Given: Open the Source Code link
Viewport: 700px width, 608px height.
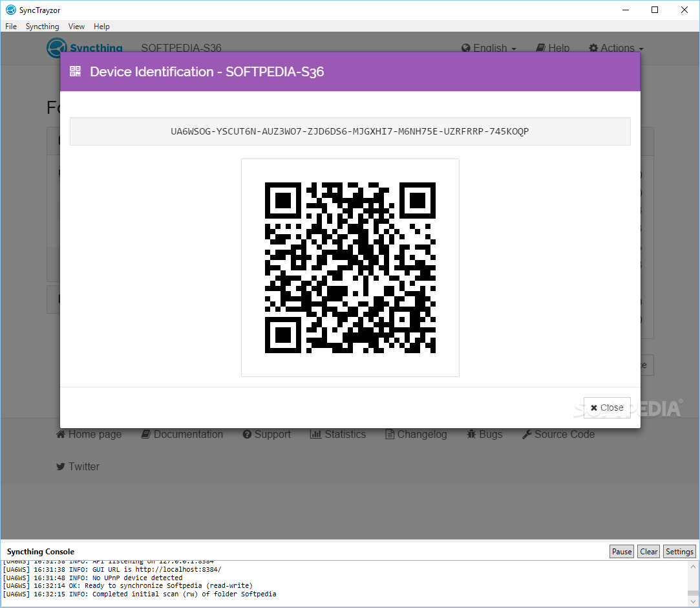Looking at the screenshot, I should [558, 434].
